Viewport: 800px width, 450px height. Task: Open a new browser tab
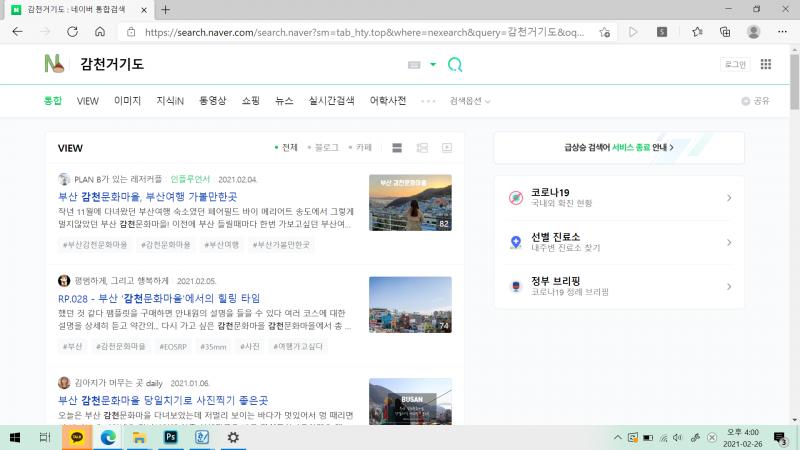(165, 10)
